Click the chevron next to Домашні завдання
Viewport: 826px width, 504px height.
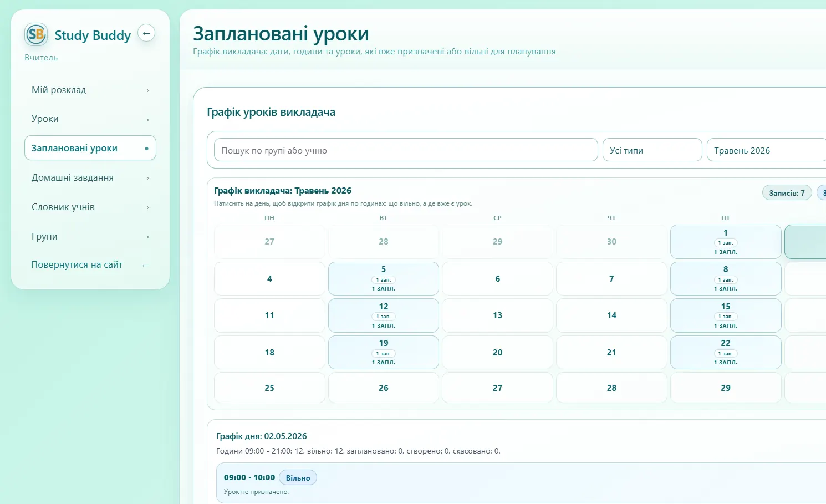click(147, 178)
